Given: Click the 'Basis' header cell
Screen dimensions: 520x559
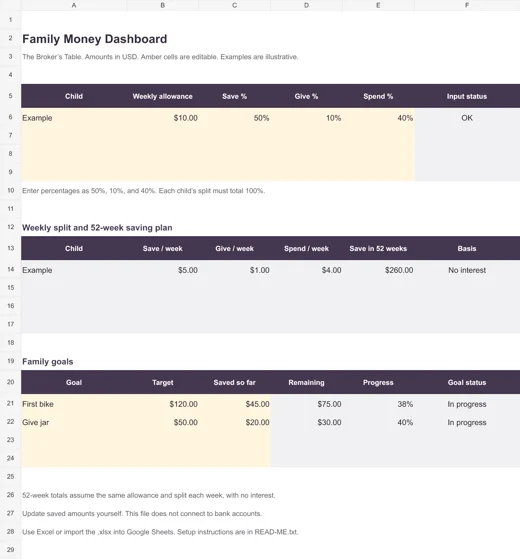Looking at the screenshot, I should click(467, 248).
